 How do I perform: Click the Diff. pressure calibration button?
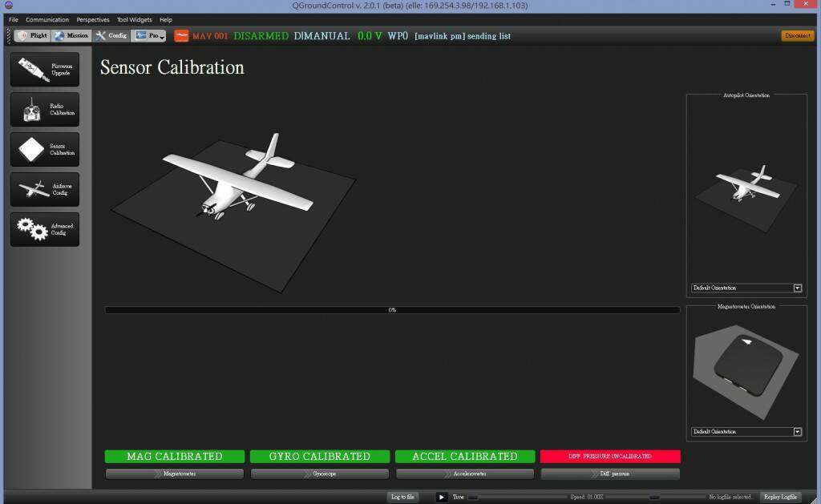[x=610, y=474]
